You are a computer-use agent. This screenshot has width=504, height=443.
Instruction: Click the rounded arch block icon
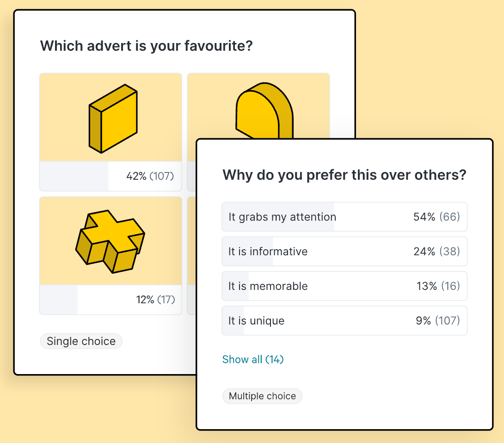click(x=264, y=111)
